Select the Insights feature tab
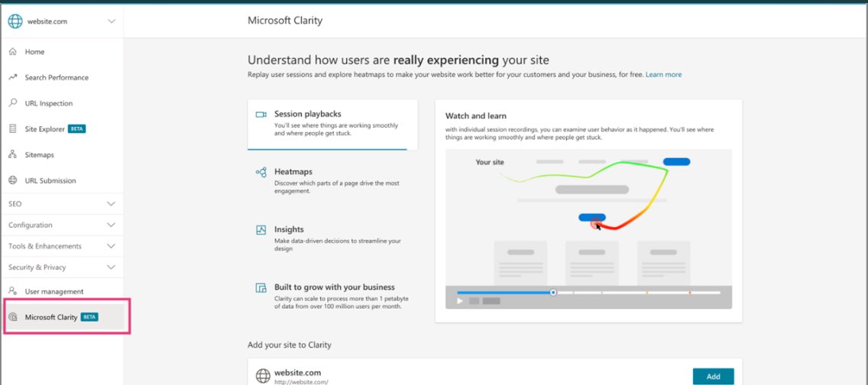Screen dimensions: 868x385 point(332,238)
